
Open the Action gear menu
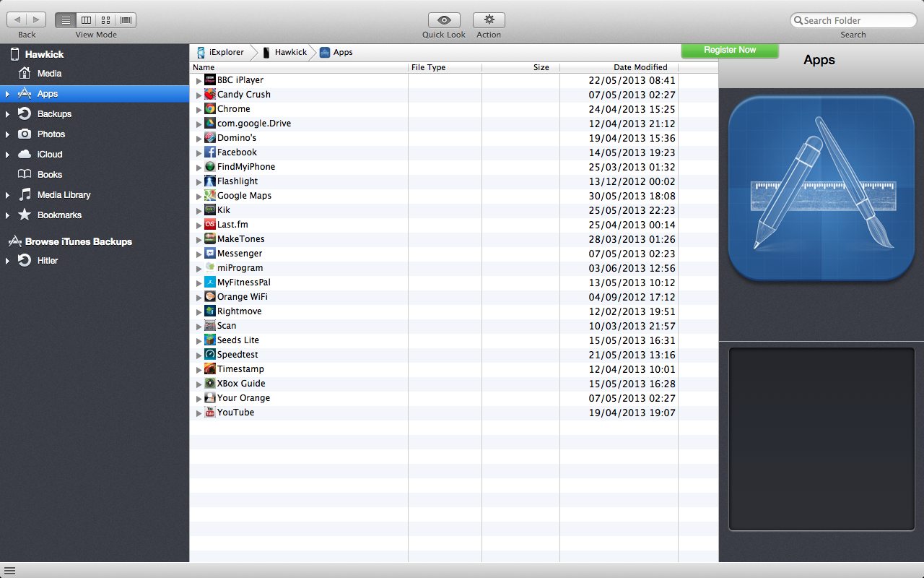coord(489,20)
